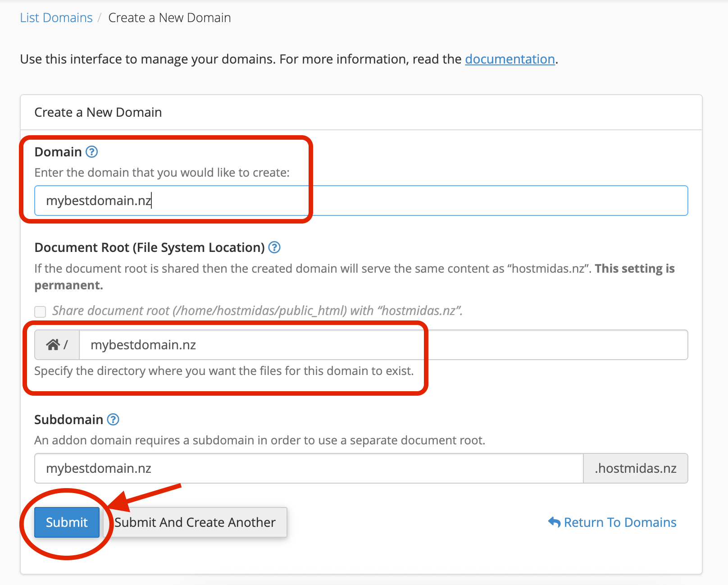Tick the Share document root checkbox
728x585 pixels.
(x=40, y=311)
